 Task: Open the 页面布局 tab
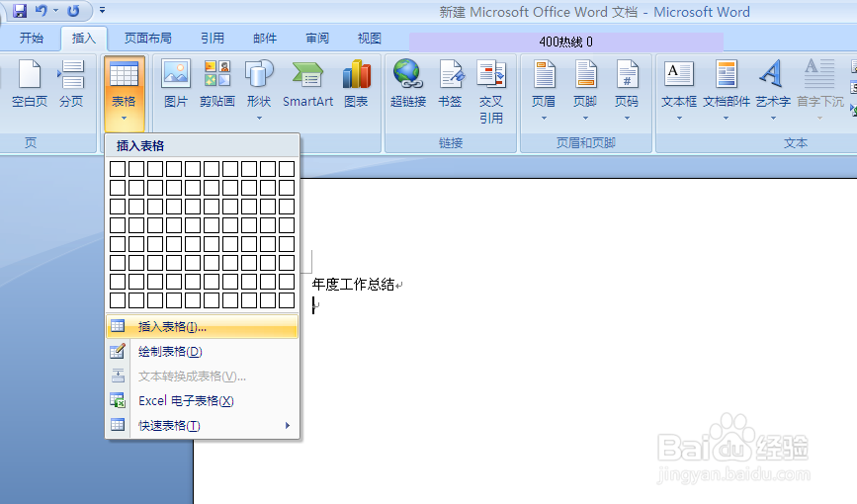(x=147, y=39)
